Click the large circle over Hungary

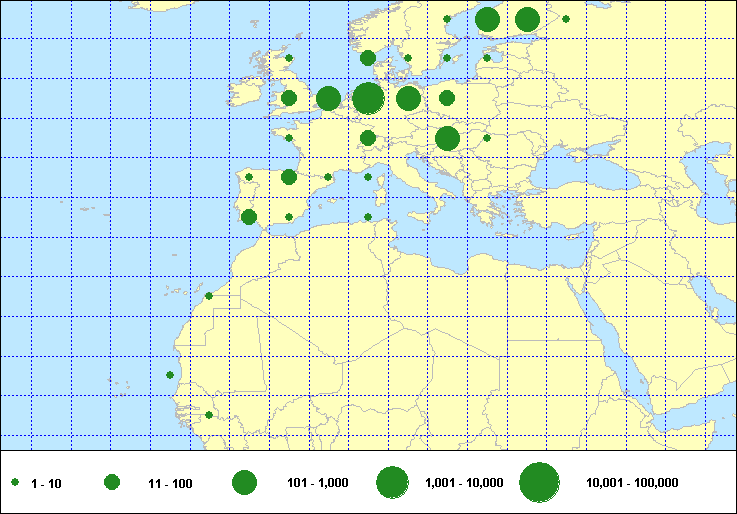coord(447,138)
